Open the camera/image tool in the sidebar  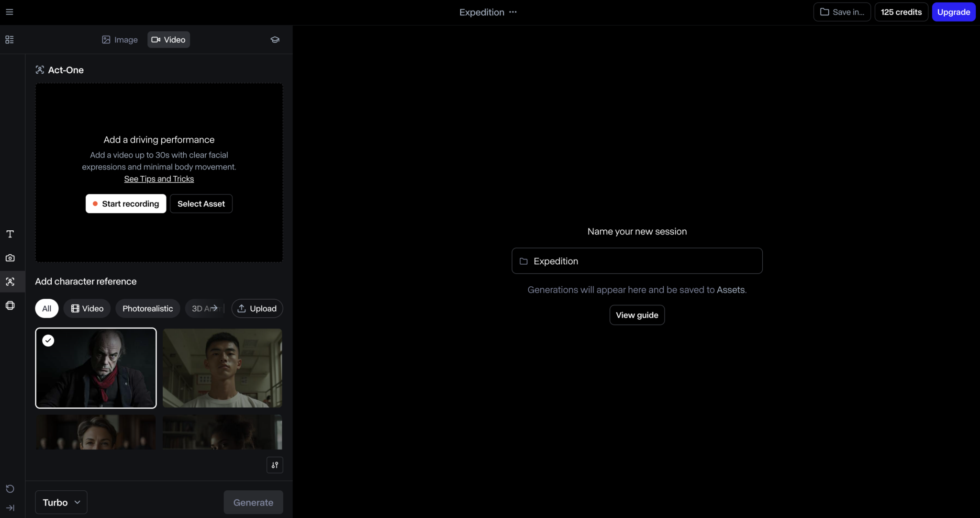pyautogui.click(x=10, y=258)
